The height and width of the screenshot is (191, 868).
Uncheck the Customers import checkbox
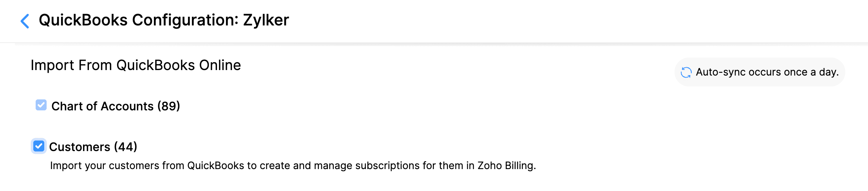pyautogui.click(x=39, y=146)
